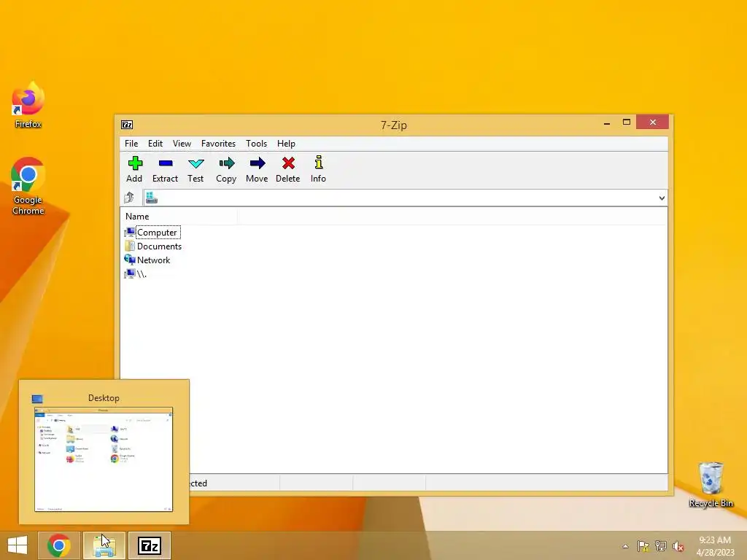Open the Firefox desktop shortcut
This screenshot has height=560, width=747.
coord(28,105)
